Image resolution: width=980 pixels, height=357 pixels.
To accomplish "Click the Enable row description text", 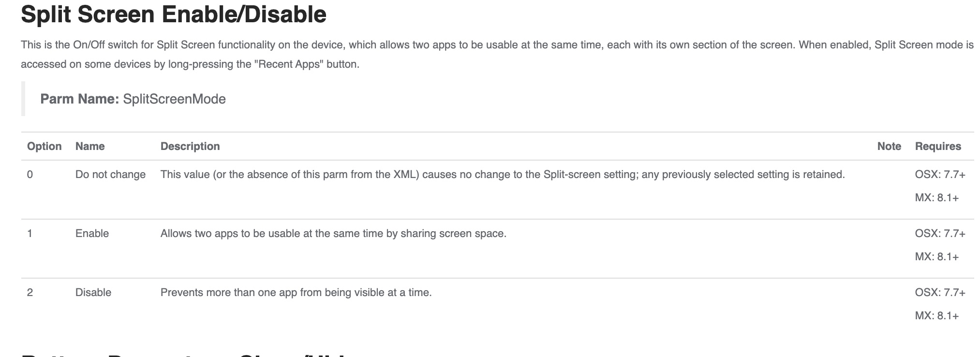I will (333, 234).
